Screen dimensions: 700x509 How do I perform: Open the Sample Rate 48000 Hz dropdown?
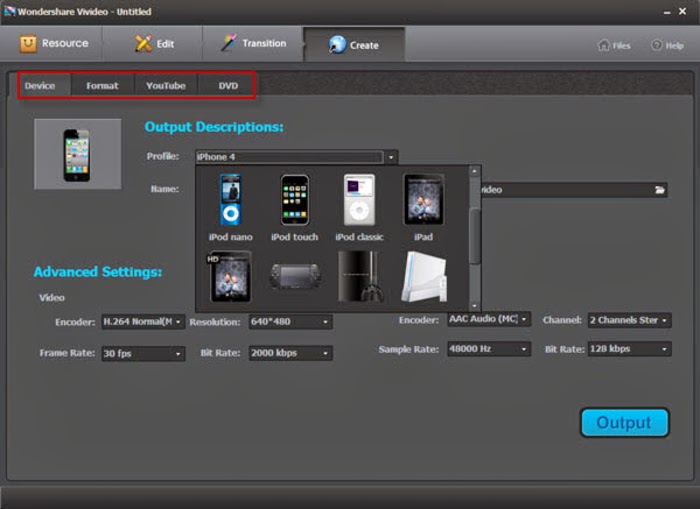(x=489, y=349)
